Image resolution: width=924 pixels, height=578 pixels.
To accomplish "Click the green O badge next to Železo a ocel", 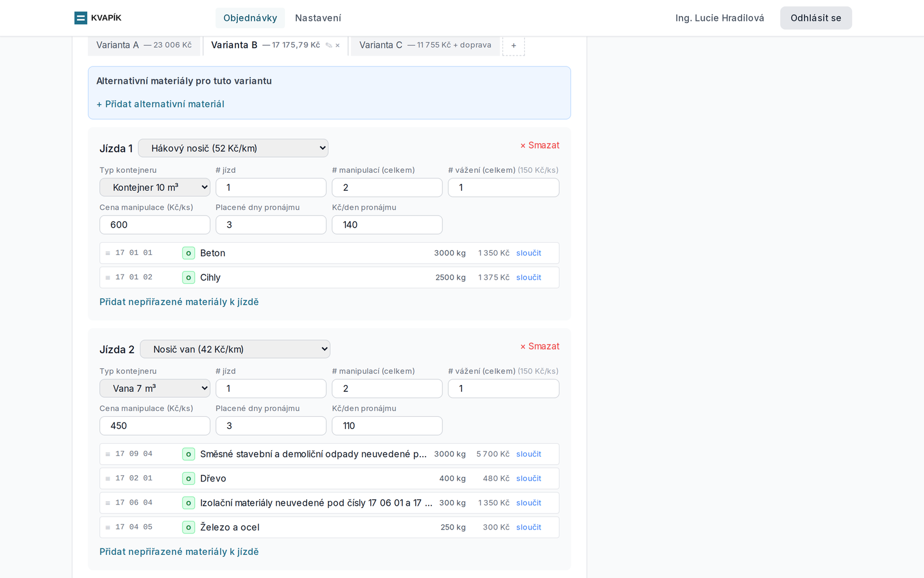I will pyautogui.click(x=188, y=527).
